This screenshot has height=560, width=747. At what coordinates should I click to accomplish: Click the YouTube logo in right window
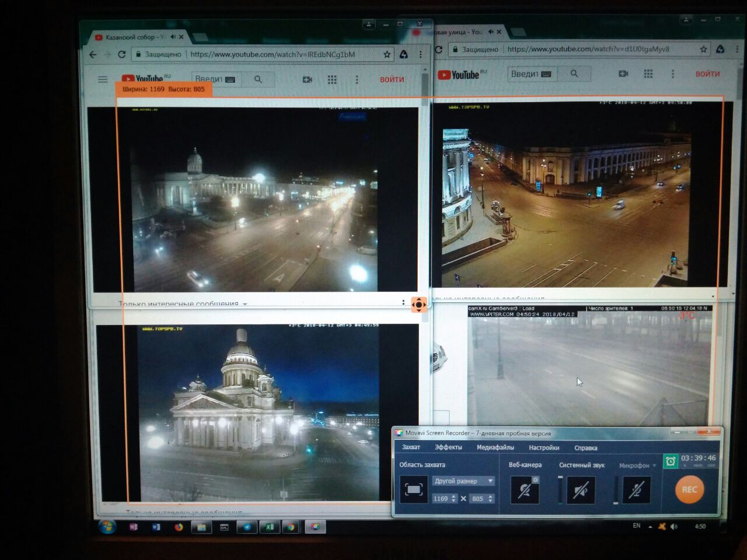[462, 74]
